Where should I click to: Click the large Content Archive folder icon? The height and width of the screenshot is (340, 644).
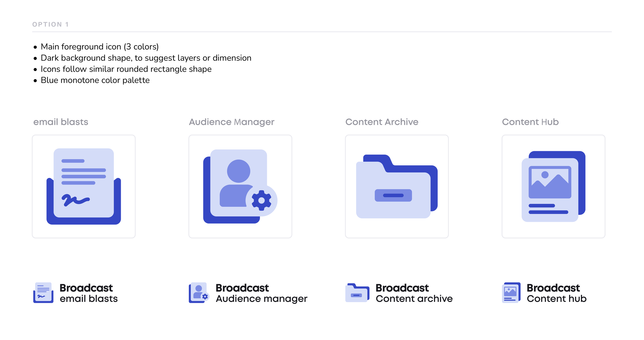tap(396, 186)
